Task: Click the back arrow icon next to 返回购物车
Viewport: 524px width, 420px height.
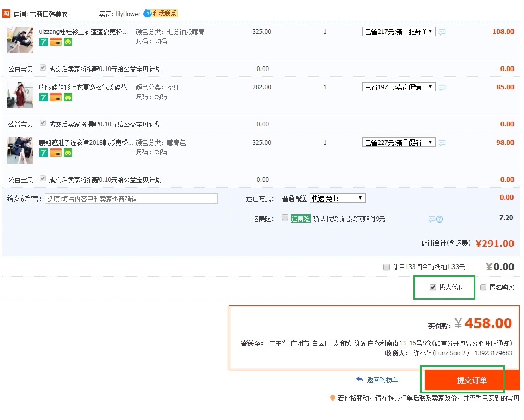Action: click(359, 380)
